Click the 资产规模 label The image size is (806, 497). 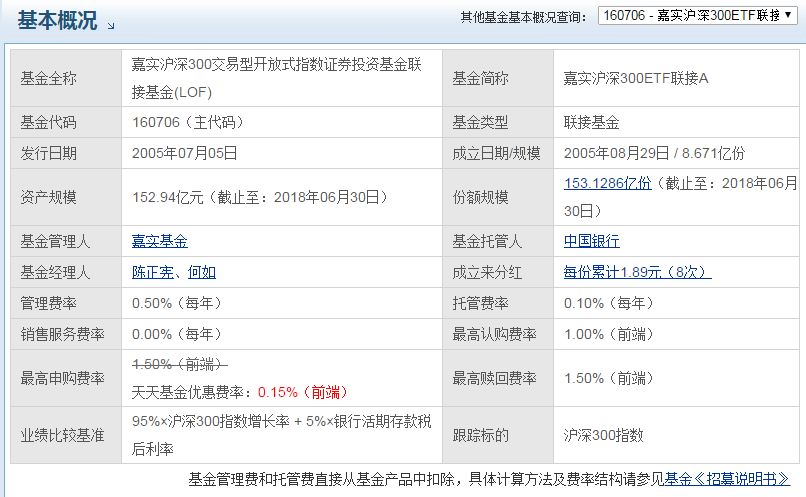[48, 197]
